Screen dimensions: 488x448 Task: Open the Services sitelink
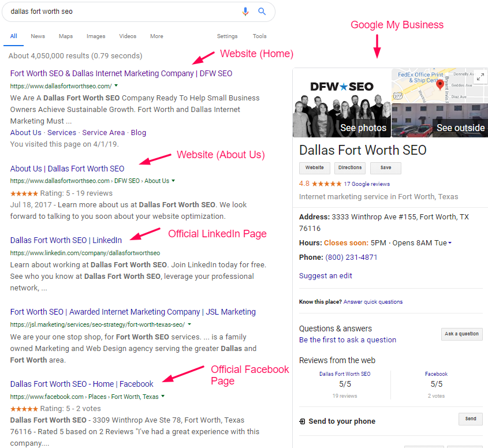pyautogui.click(x=62, y=133)
